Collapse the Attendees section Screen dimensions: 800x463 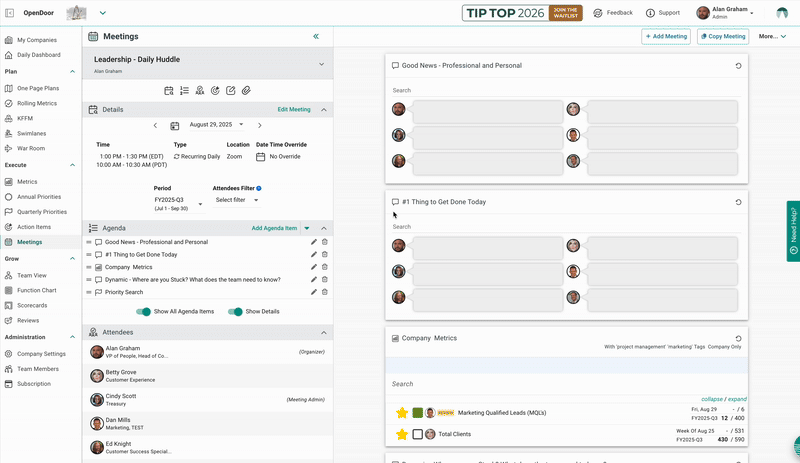(x=323, y=332)
